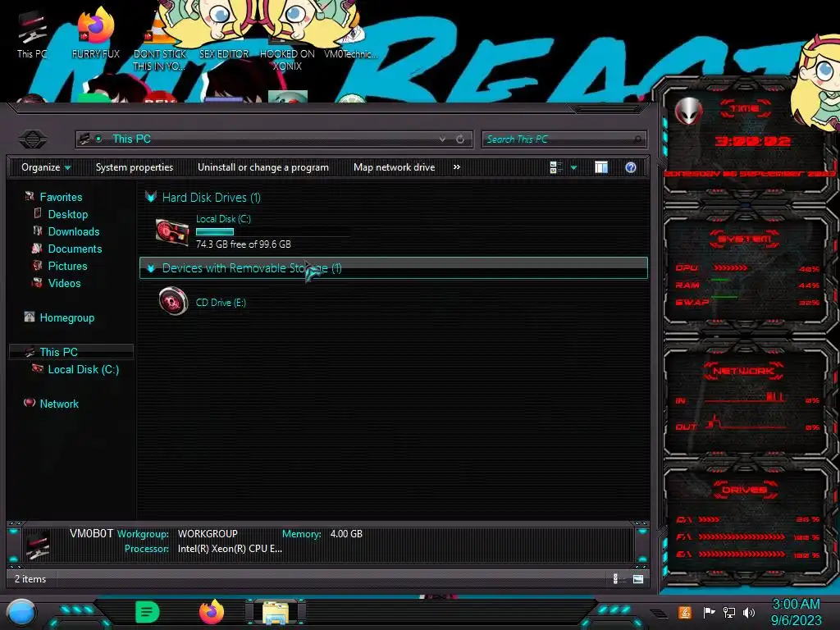Open the address bar history dropdown
Image resolution: width=840 pixels, height=630 pixels.
point(442,139)
